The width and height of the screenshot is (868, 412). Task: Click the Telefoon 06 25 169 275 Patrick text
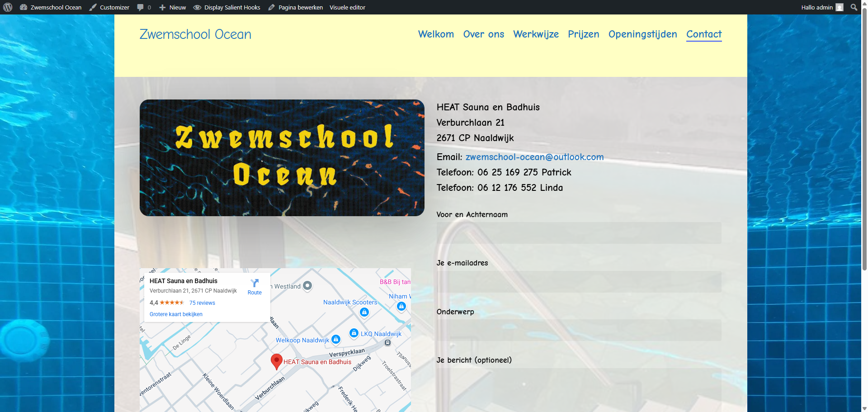(x=504, y=172)
